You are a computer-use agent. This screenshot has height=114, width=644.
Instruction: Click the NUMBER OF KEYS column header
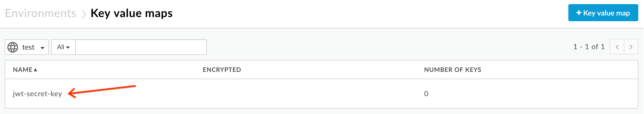coord(453,70)
